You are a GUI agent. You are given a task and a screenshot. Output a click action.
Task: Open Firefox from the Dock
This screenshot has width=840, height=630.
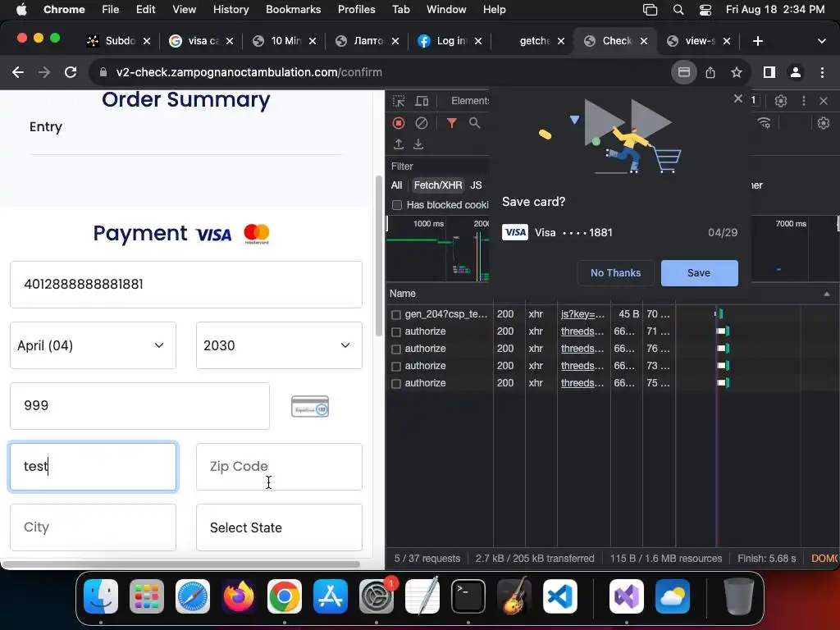[x=239, y=596]
